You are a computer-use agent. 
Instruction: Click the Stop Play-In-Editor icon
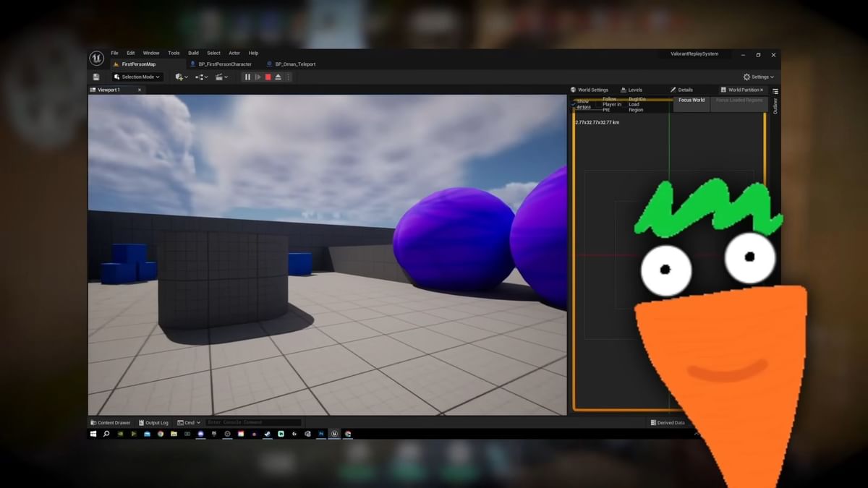tap(268, 77)
